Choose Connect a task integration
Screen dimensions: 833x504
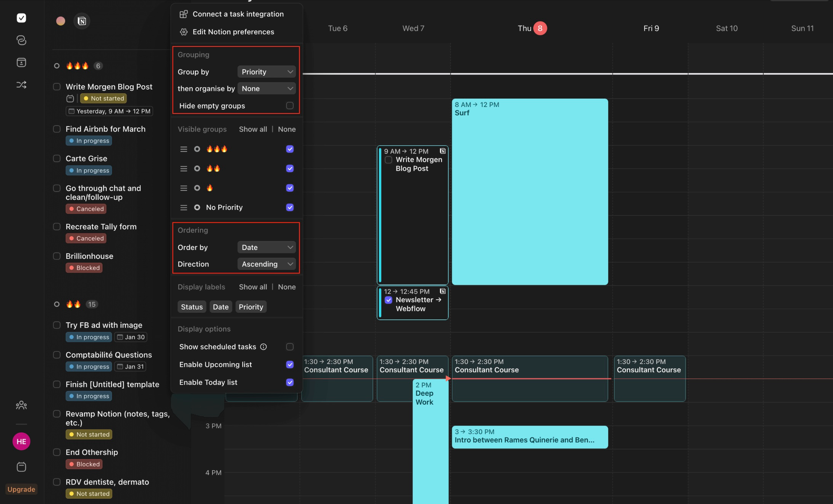pyautogui.click(x=238, y=14)
